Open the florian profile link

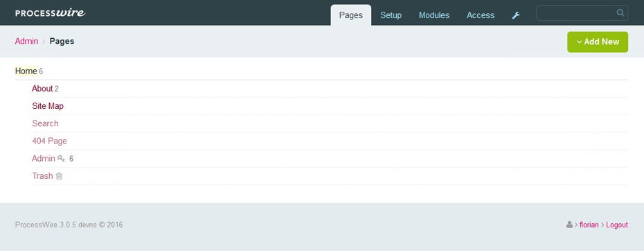click(x=589, y=225)
